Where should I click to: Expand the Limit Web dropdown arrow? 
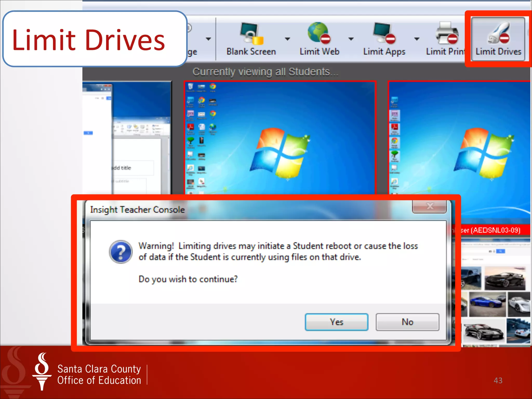click(x=351, y=39)
